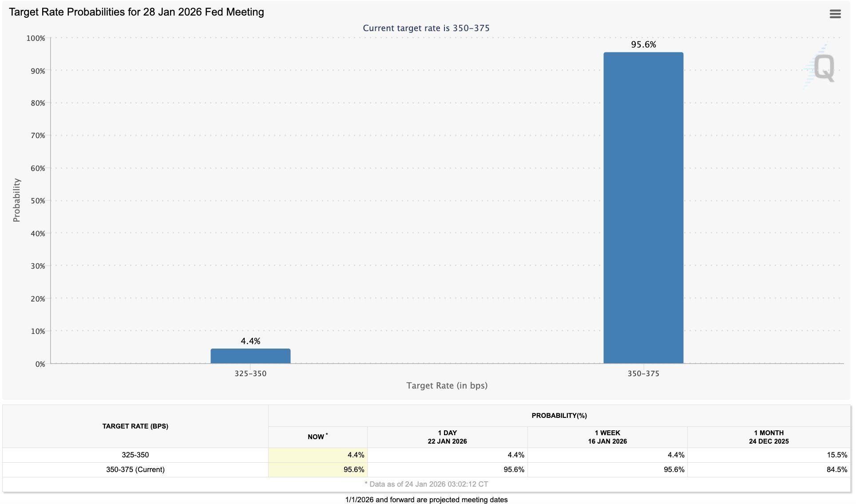Click the 4.4% bar for 325-350
Screen dimensions: 856x504
pos(250,356)
